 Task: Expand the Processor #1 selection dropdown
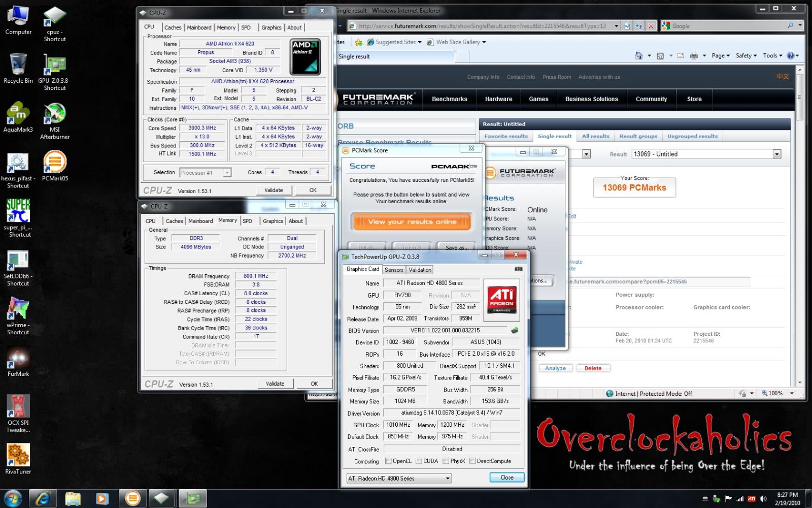[x=227, y=173]
